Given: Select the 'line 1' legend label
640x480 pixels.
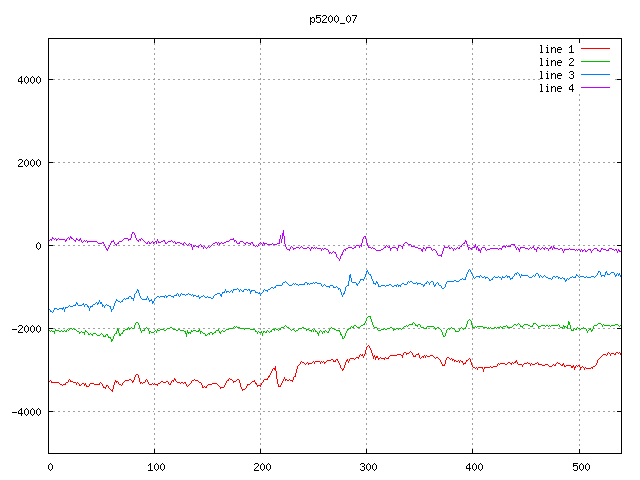Looking at the screenshot, I should pyautogui.click(x=556, y=49).
